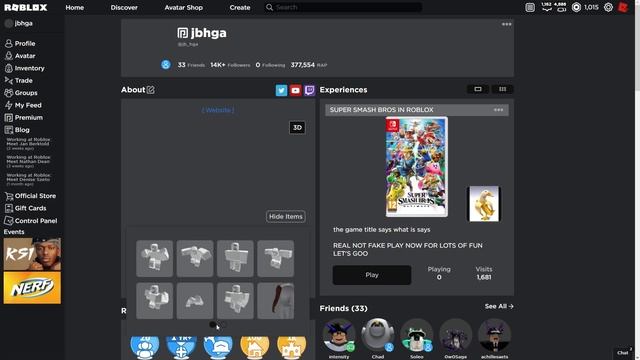The height and width of the screenshot is (360, 640).
Task: Open the Robux balance icon showing 1,015
Action: 576,7
